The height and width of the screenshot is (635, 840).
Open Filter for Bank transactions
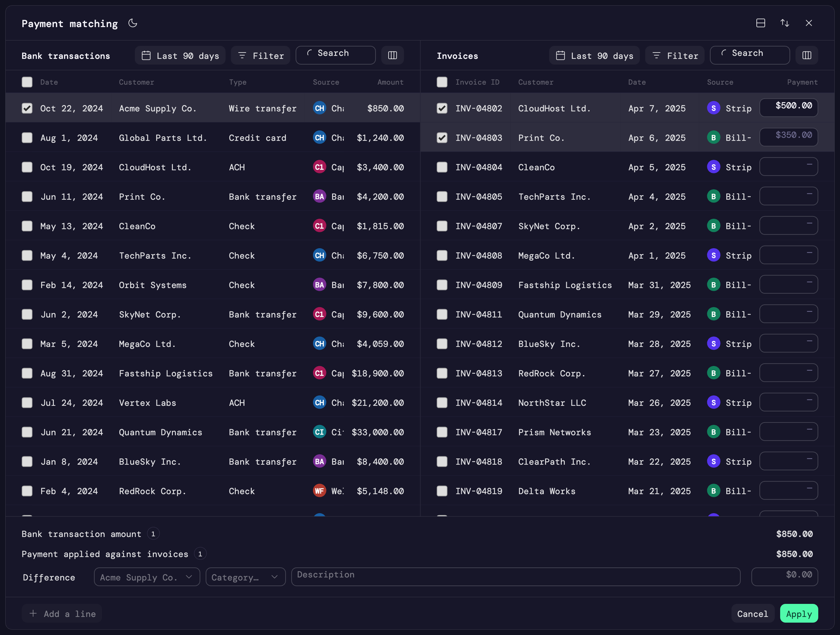[x=260, y=56]
